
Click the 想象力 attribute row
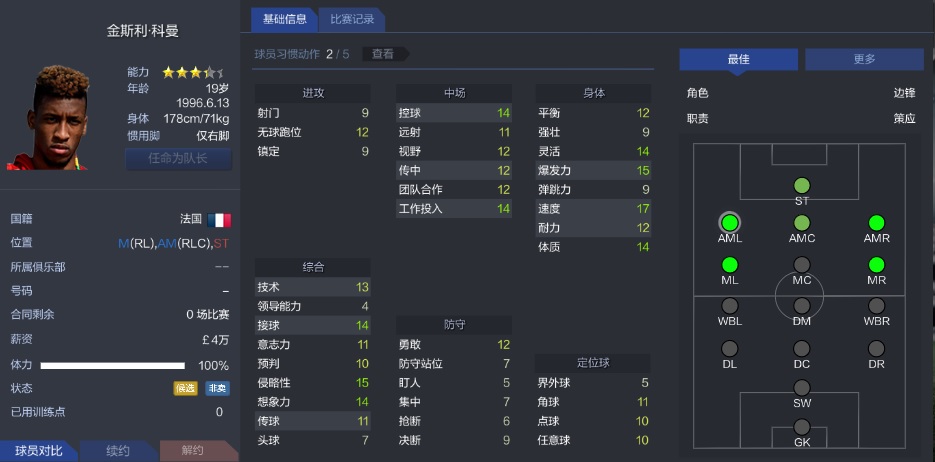[313, 402]
